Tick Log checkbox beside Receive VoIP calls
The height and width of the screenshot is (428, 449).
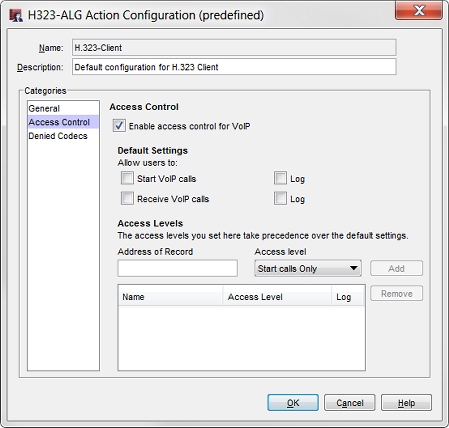coord(280,198)
